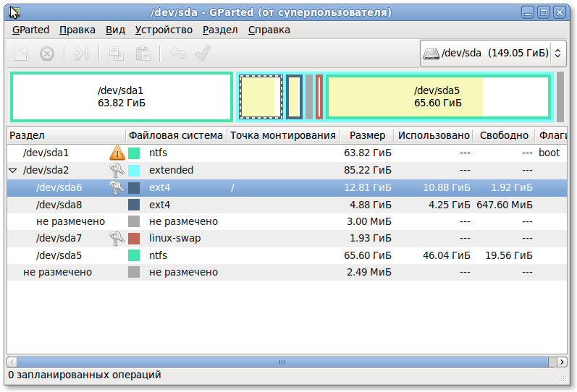577x392 pixels.
Task: Click the Undo last operation icon
Action: pyautogui.click(x=177, y=54)
